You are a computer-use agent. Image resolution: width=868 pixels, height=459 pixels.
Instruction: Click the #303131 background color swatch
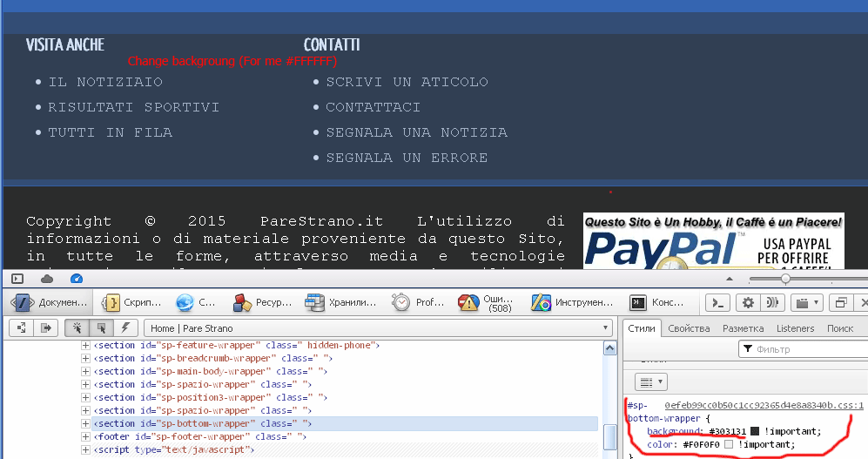(755, 431)
